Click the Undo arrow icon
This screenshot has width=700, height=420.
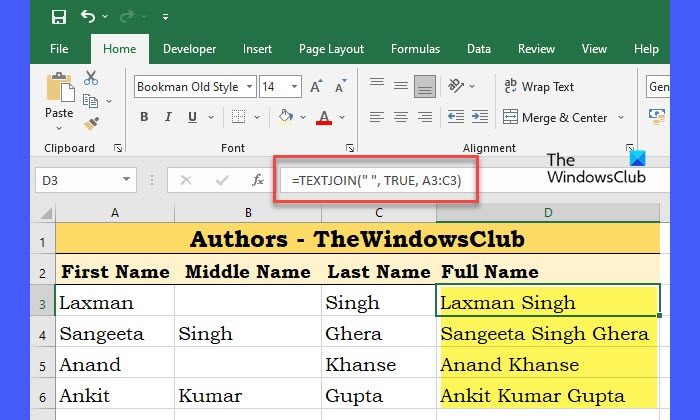pos(88,17)
